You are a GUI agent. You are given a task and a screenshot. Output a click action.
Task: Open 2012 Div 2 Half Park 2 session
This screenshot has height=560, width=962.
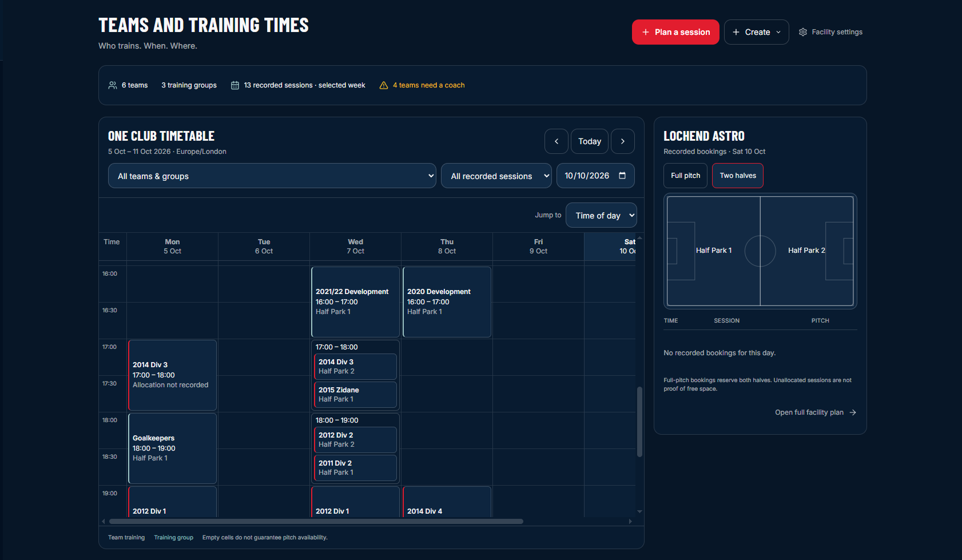click(355, 440)
